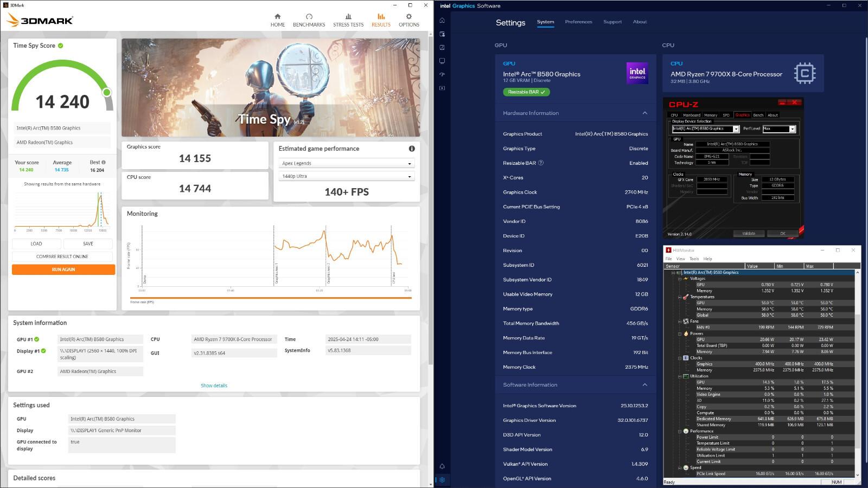868x488 pixels.
Task: Click the Validate button in CPU-Z
Action: 749,234
